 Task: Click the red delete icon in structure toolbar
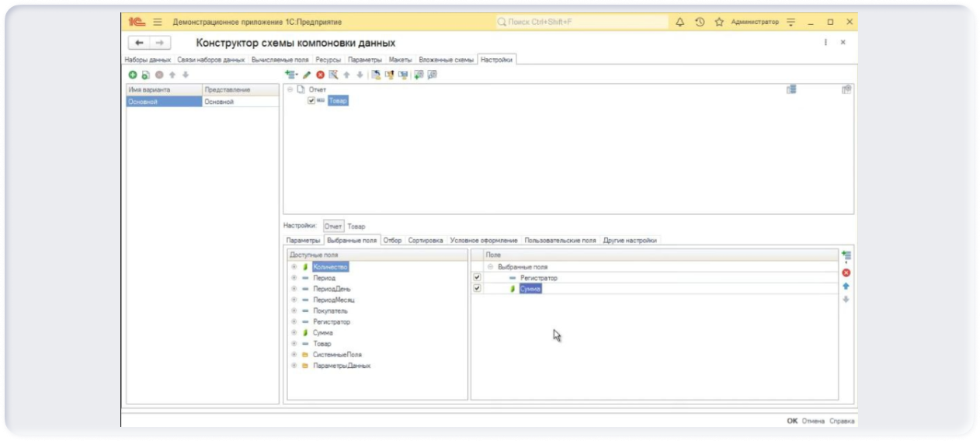(x=320, y=75)
